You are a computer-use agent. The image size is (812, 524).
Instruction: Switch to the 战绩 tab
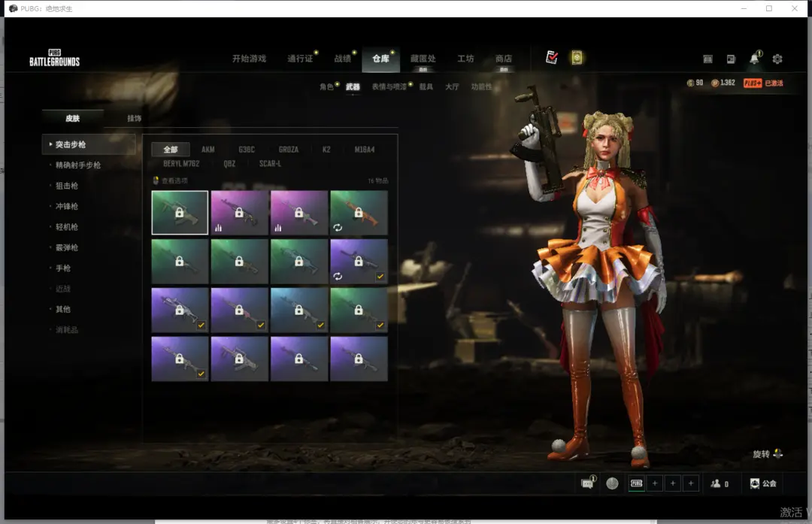pyautogui.click(x=342, y=59)
